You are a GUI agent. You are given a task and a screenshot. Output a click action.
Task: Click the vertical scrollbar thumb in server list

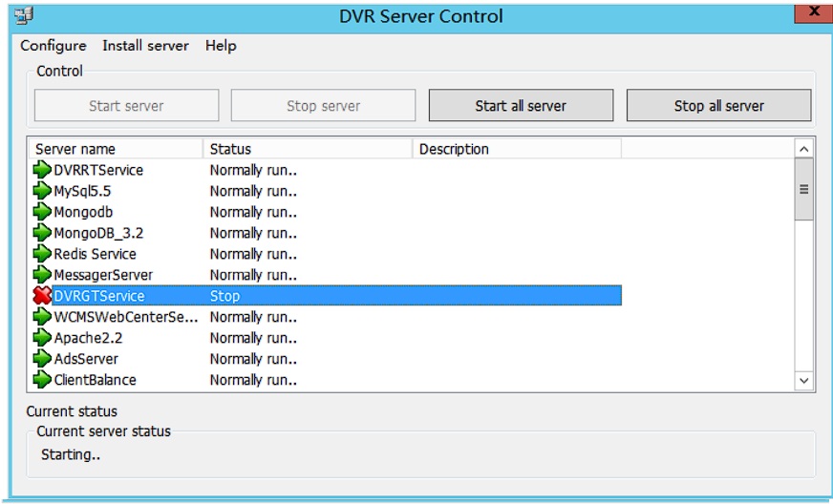pos(803,189)
